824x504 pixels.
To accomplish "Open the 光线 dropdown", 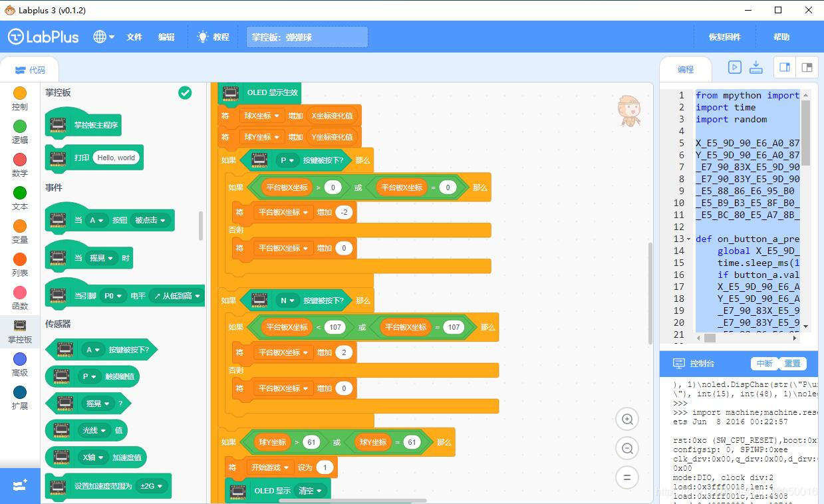I will point(94,430).
